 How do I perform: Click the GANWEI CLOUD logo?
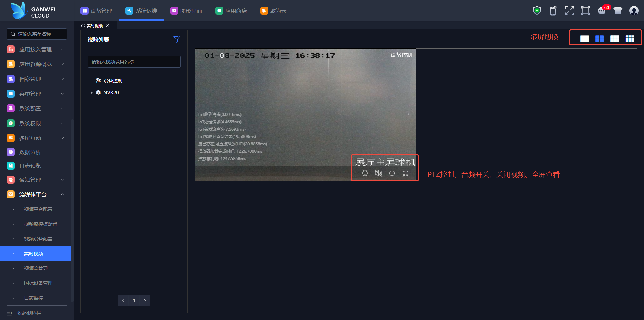[x=33, y=11]
